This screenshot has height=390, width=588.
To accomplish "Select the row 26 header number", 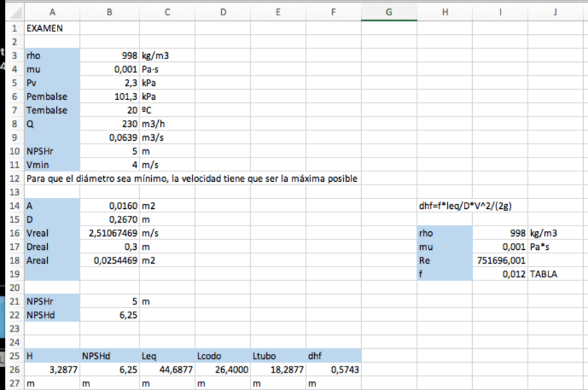I will pyautogui.click(x=14, y=370).
